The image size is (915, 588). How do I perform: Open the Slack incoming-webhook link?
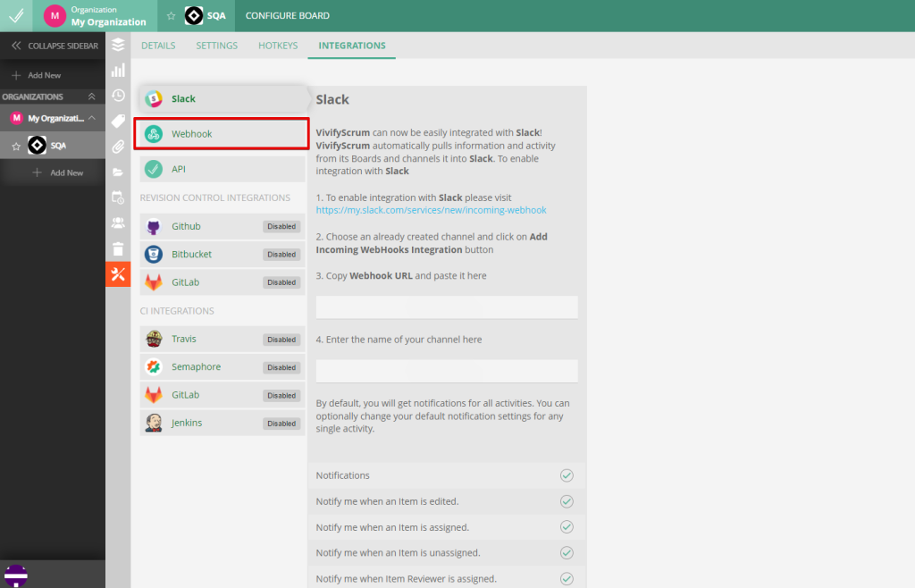point(431,211)
